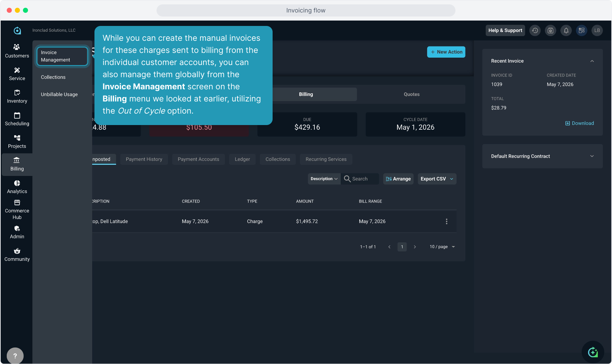612x364 pixels.
Task: Click the AMOUNT column header
Action: click(305, 201)
